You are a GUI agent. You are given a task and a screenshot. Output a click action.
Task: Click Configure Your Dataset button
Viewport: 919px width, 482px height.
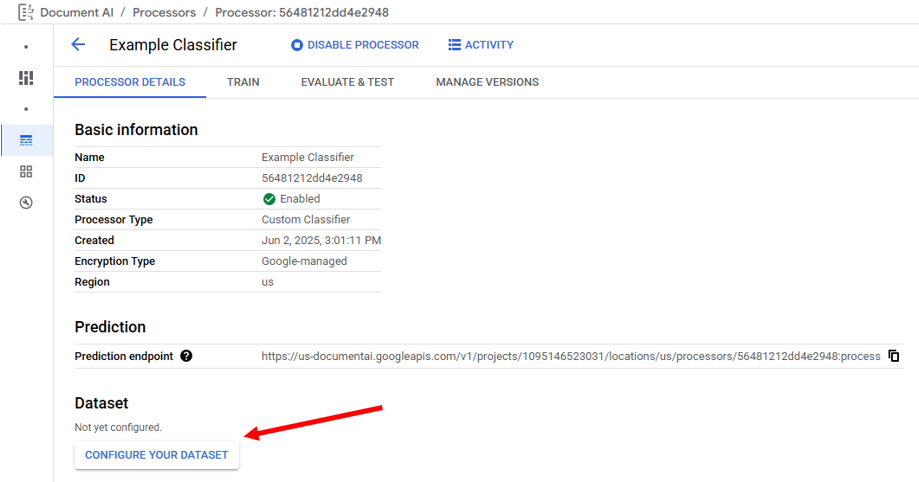click(x=156, y=455)
